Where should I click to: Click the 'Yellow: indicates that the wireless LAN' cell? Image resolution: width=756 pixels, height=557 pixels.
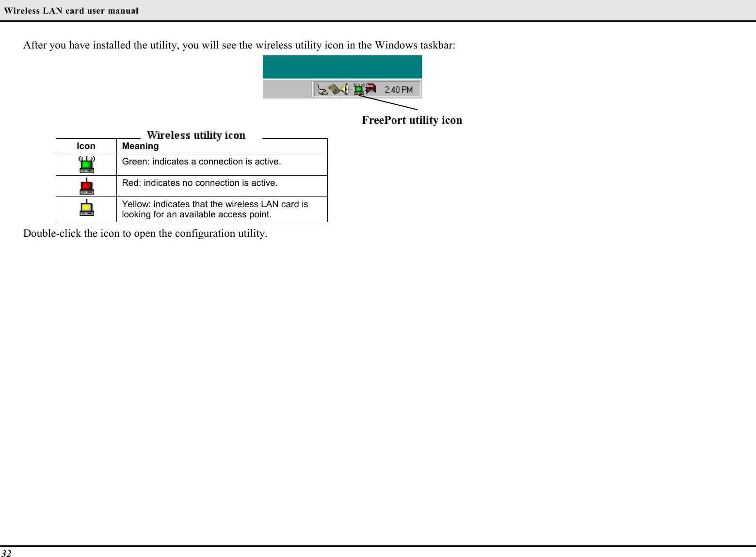click(222, 209)
